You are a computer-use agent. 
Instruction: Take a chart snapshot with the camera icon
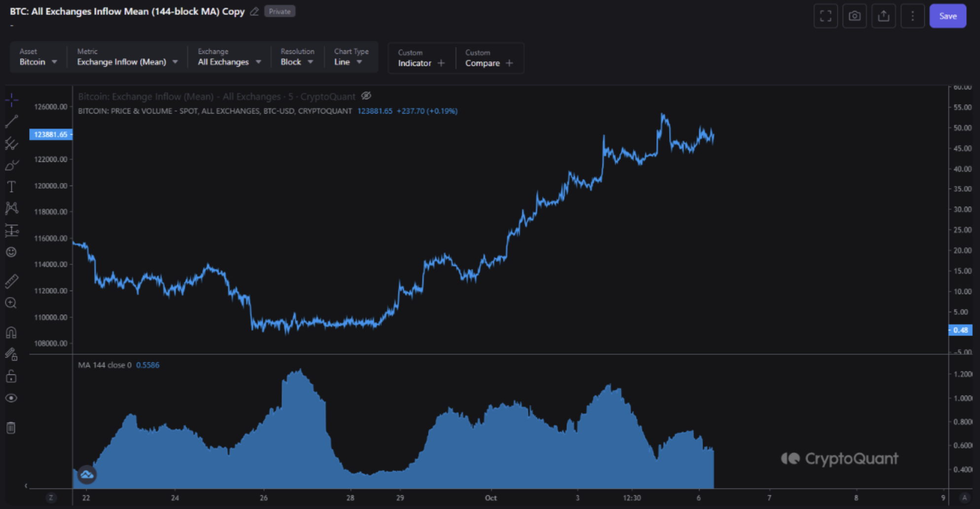[855, 16]
